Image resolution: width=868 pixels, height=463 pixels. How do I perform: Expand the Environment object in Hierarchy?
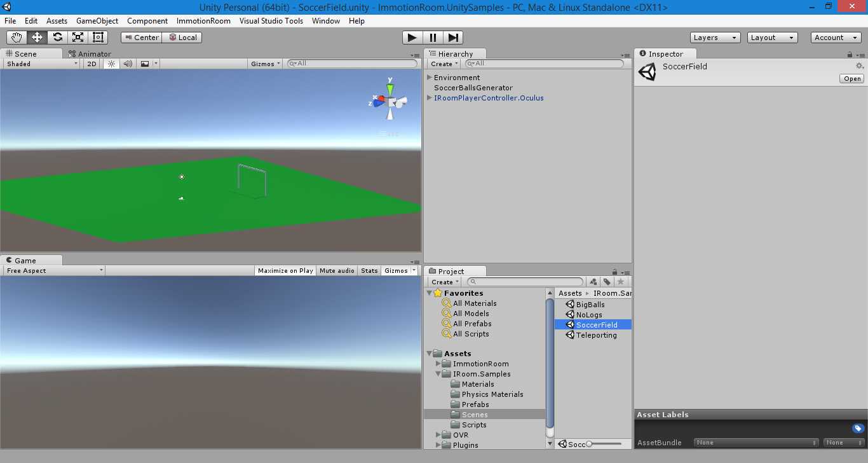pyautogui.click(x=430, y=78)
